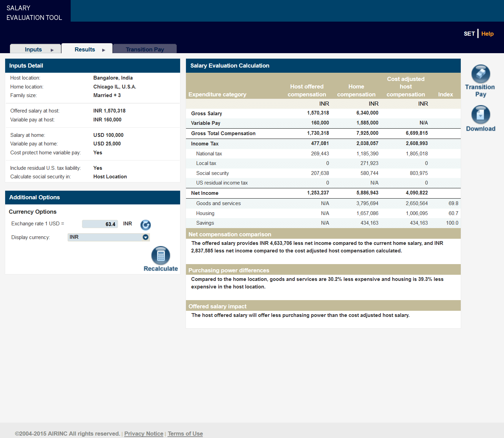Click the Transition Pay eraser icon

(x=481, y=74)
